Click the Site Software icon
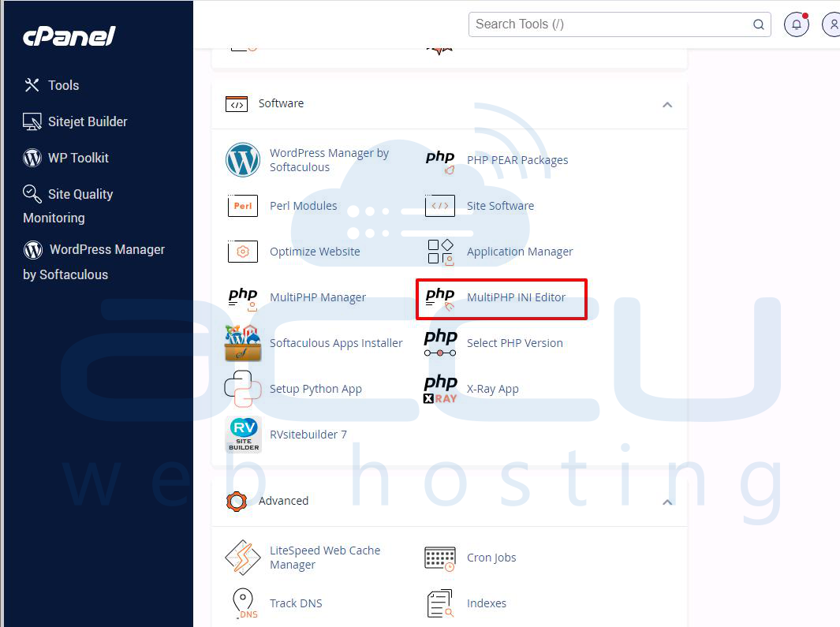The width and height of the screenshot is (840, 627). point(440,206)
